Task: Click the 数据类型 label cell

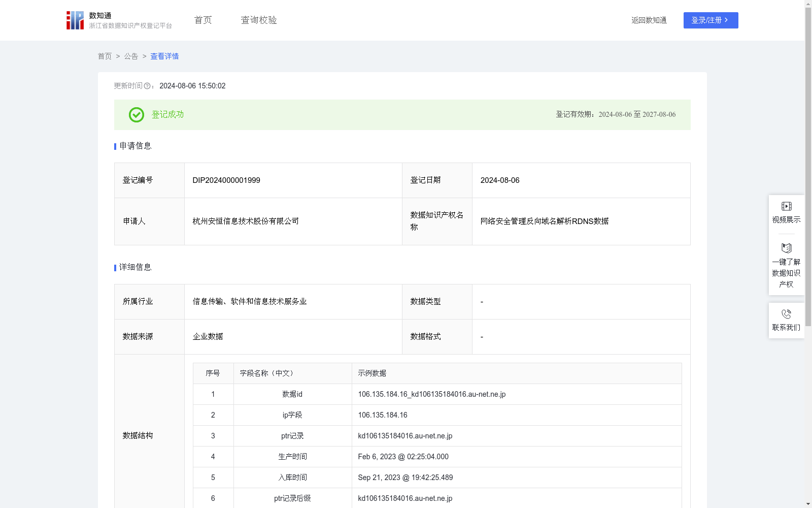Action: [437, 302]
